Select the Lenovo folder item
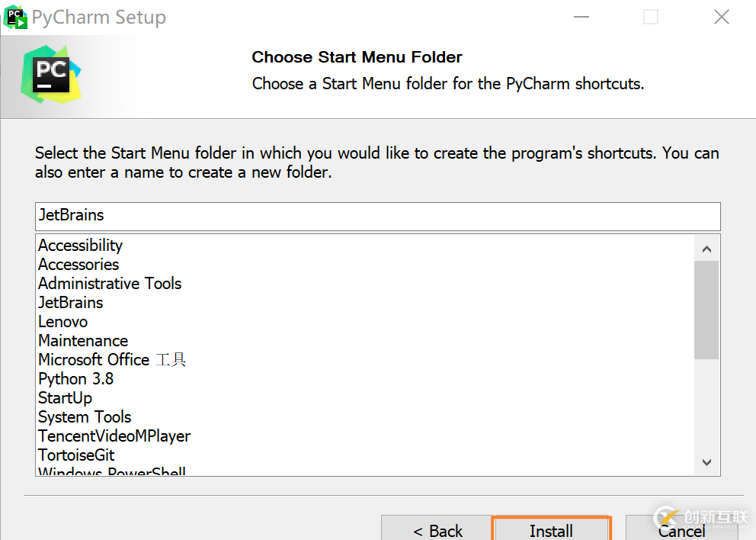Screen dimensions: 756x540 tap(62, 321)
